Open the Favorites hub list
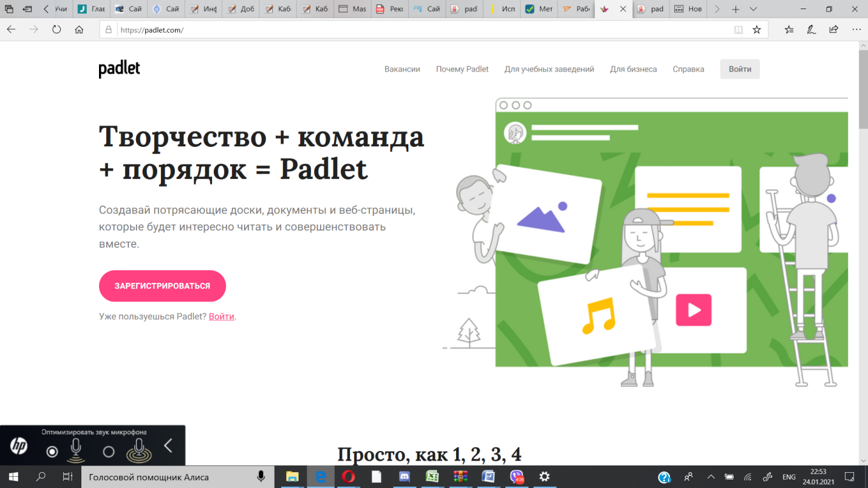The height and width of the screenshot is (488, 868). click(789, 29)
